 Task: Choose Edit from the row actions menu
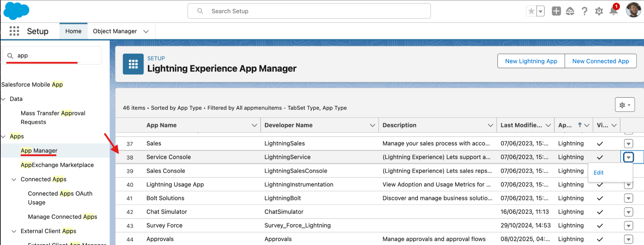598,173
